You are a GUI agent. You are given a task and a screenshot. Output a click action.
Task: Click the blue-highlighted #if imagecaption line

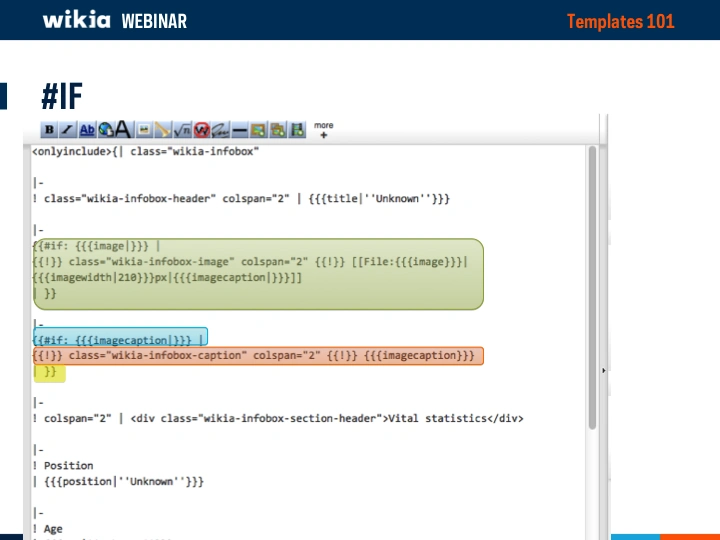point(119,339)
